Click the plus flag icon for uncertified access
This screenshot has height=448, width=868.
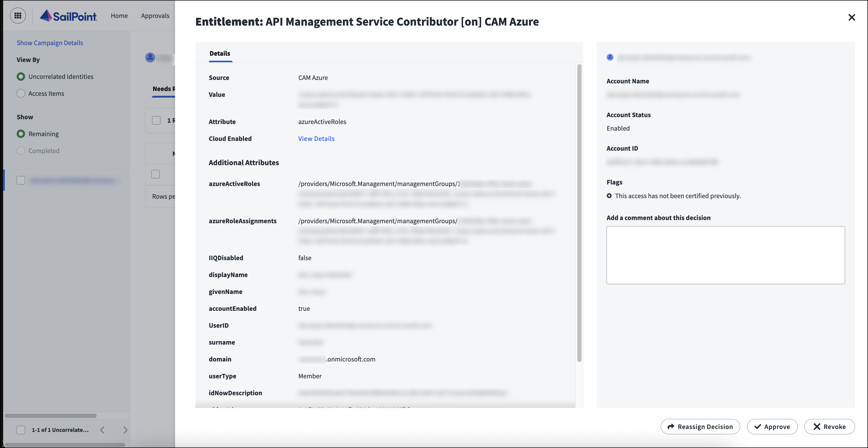[609, 196]
